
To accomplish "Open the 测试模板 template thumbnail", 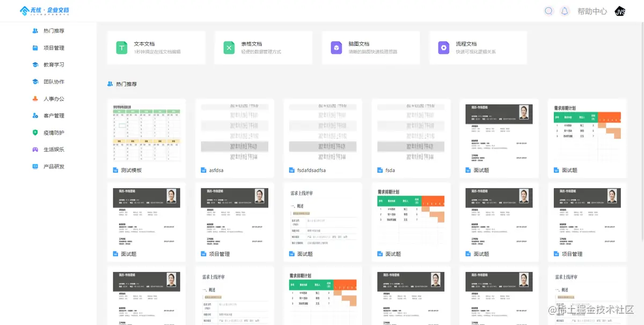I will (147, 132).
